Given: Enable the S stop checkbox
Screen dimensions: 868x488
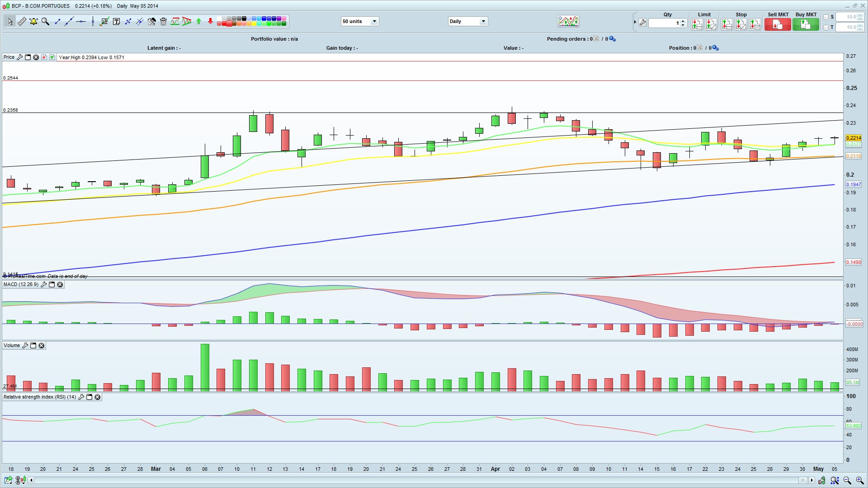Looking at the screenshot, I should [x=826, y=17].
